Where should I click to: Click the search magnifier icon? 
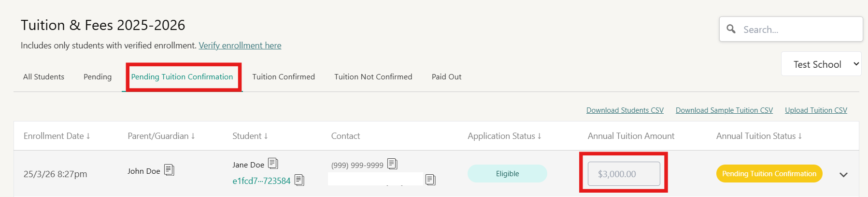(x=731, y=29)
